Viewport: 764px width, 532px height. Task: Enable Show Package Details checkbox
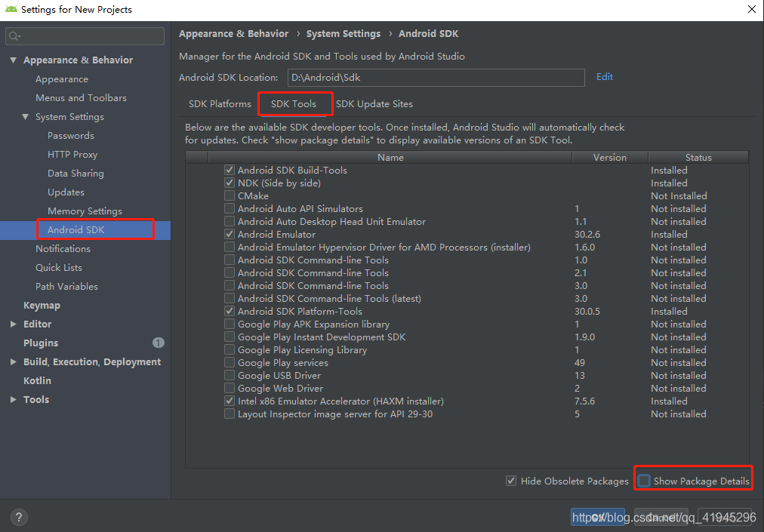coord(644,481)
